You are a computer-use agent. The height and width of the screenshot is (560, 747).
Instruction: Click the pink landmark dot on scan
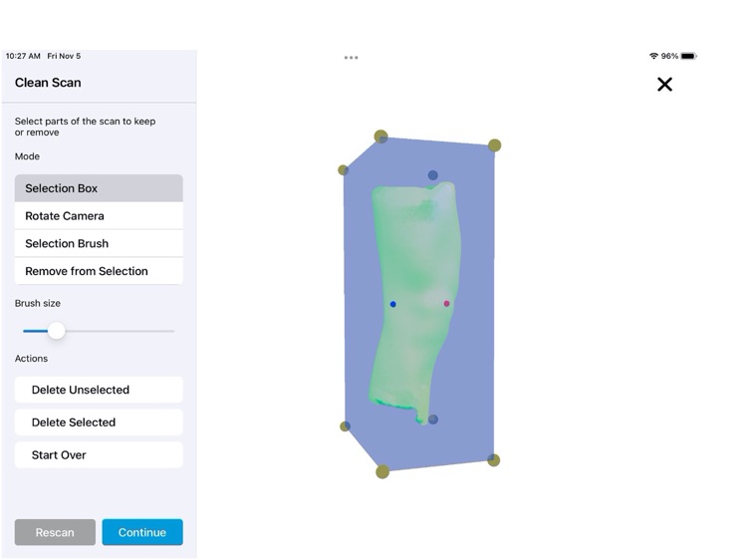[446, 303]
